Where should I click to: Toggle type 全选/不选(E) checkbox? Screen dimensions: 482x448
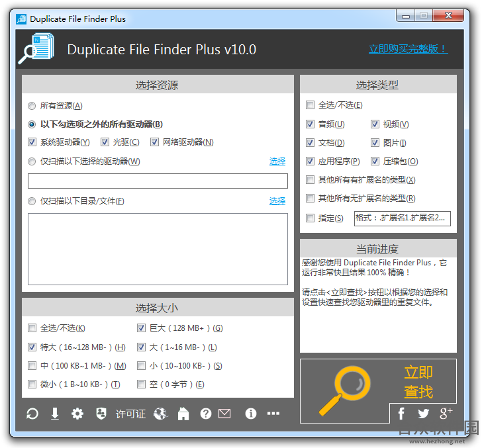[310, 105]
